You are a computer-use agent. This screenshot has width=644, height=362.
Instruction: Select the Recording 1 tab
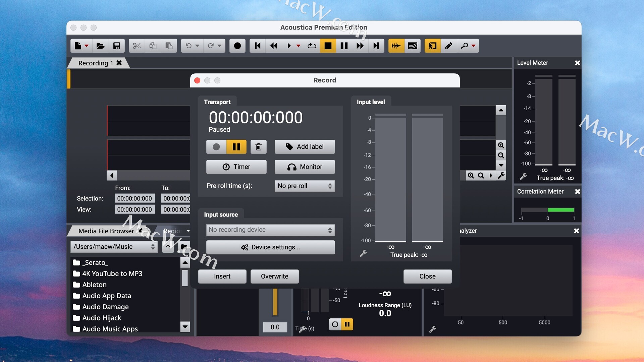click(95, 63)
